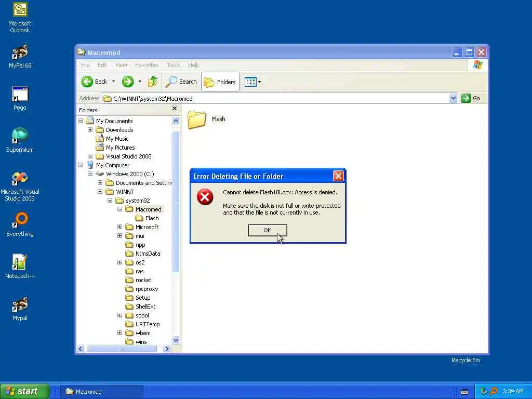This screenshot has height=399, width=532.
Task: Open the View menu
Action: click(x=121, y=65)
